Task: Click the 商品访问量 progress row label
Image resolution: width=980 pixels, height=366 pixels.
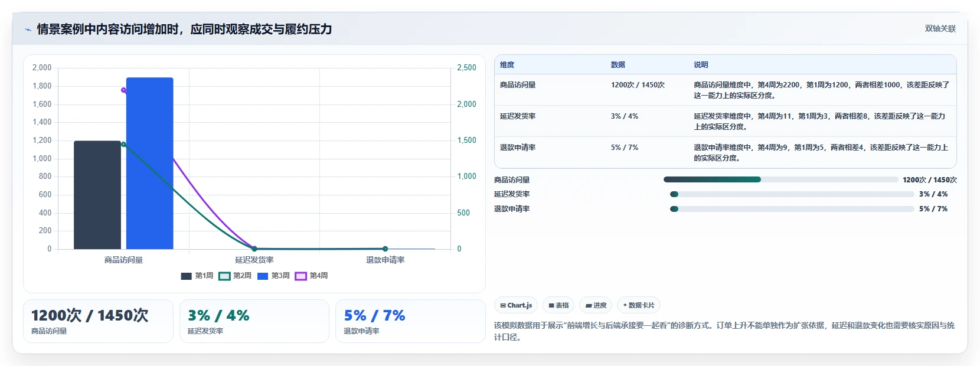Action: coord(512,180)
